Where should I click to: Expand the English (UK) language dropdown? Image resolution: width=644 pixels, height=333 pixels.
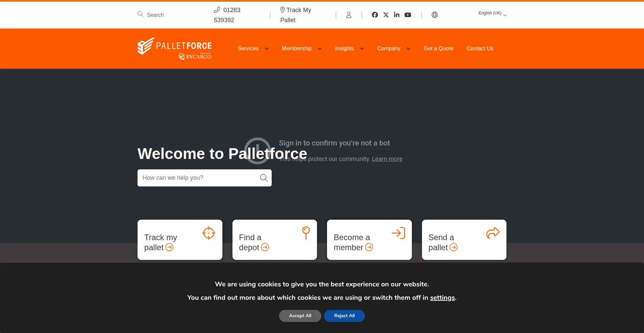[492, 13]
